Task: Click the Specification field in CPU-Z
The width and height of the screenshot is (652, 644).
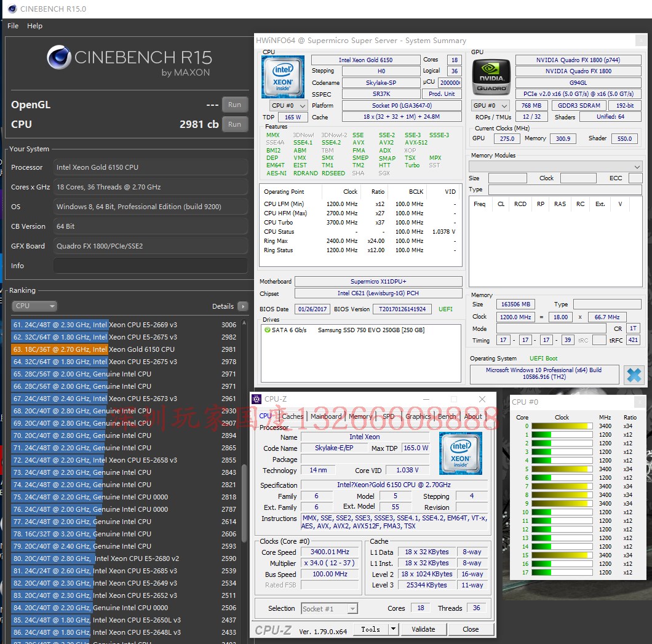Action: (394, 485)
